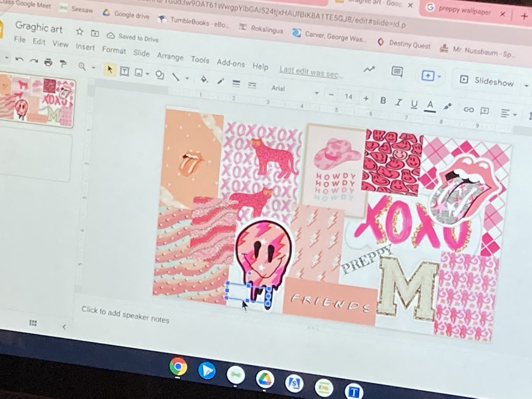Click the Undo arrow in the toolbar
532x399 pixels.
tap(19, 59)
